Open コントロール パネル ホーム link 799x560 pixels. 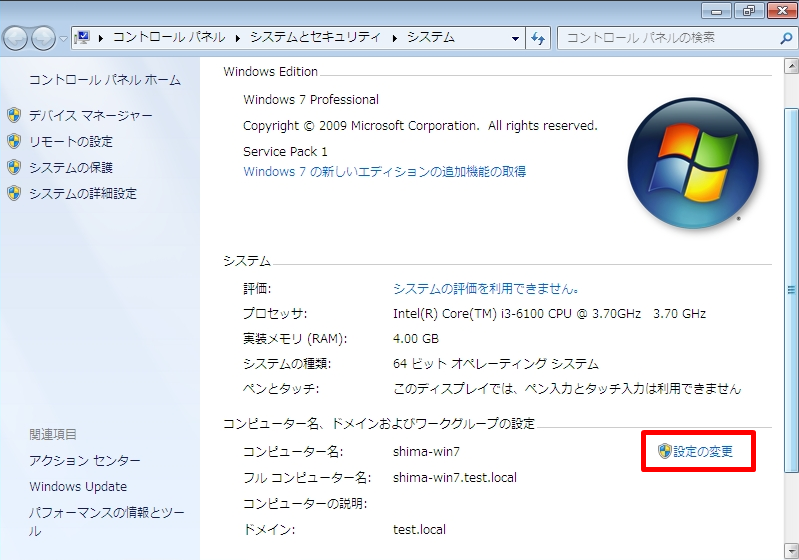tap(104, 80)
